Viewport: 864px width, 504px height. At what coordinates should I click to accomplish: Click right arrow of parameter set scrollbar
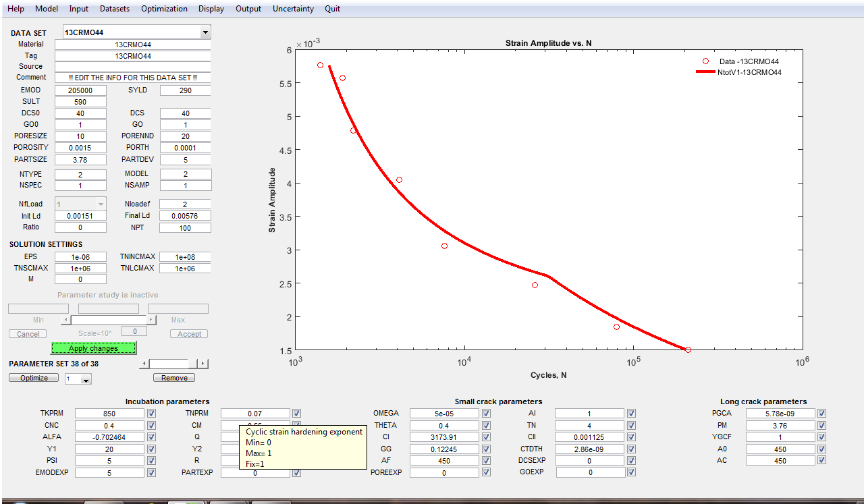coord(203,364)
